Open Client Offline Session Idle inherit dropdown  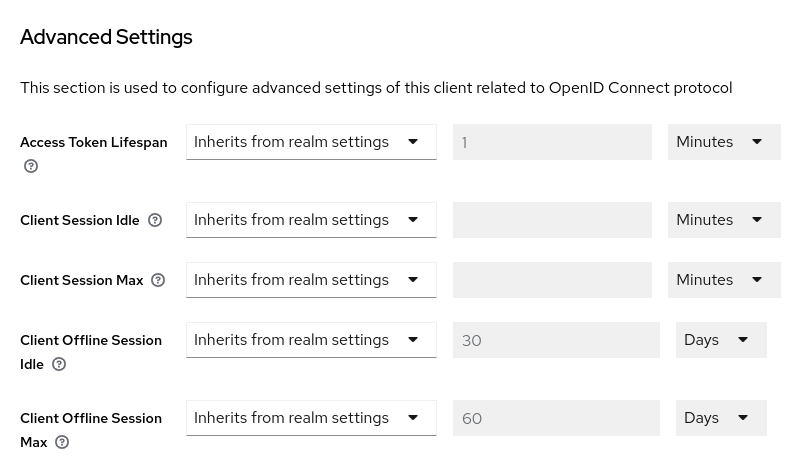(x=311, y=340)
